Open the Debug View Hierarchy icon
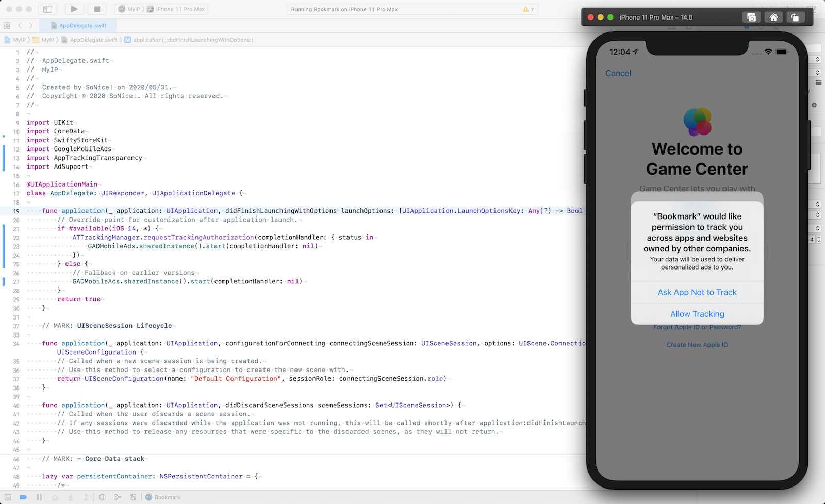This screenshot has width=825, height=504. (x=102, y=497)
